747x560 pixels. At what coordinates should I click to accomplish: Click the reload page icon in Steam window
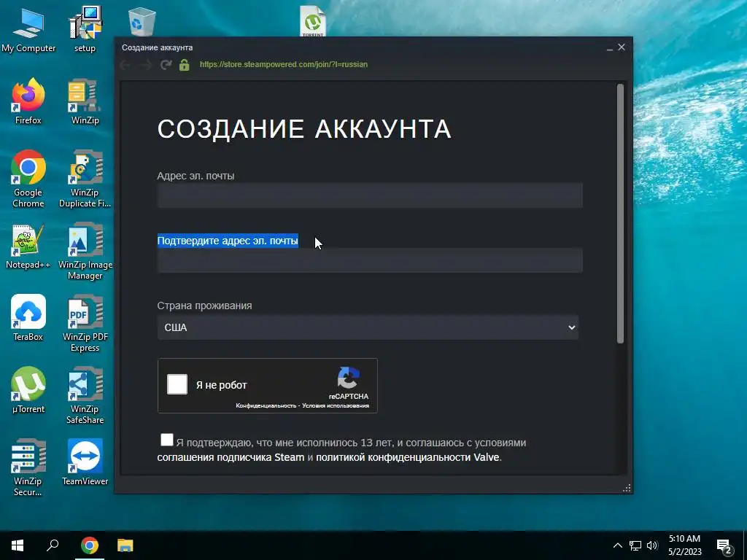coord(166,65)
